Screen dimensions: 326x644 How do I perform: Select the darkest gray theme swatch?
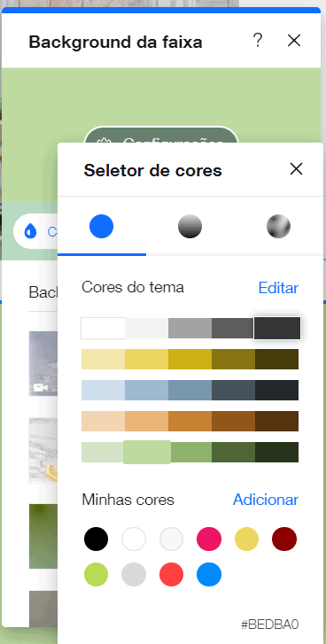(x=277, y=328)
